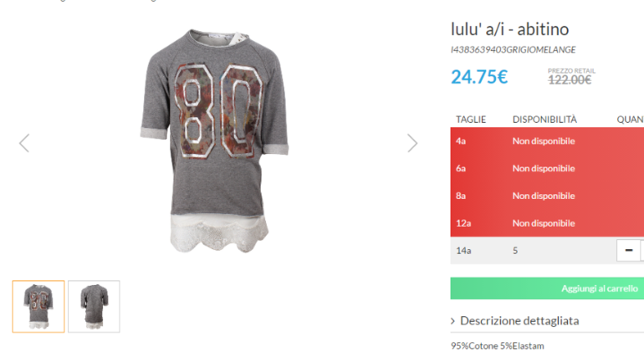Click the product code I4383639403GRIGIOMELANGE

tap(513, 50)
